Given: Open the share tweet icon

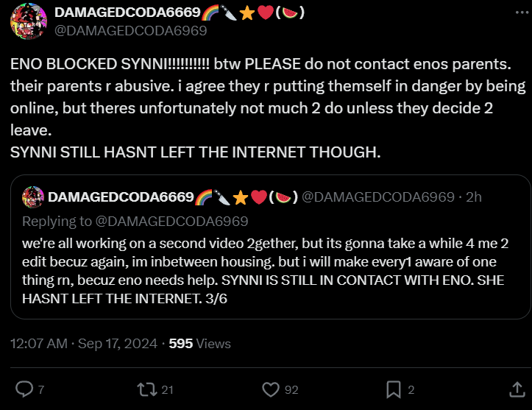Looking at the screenshot, I should coord(517,389).
